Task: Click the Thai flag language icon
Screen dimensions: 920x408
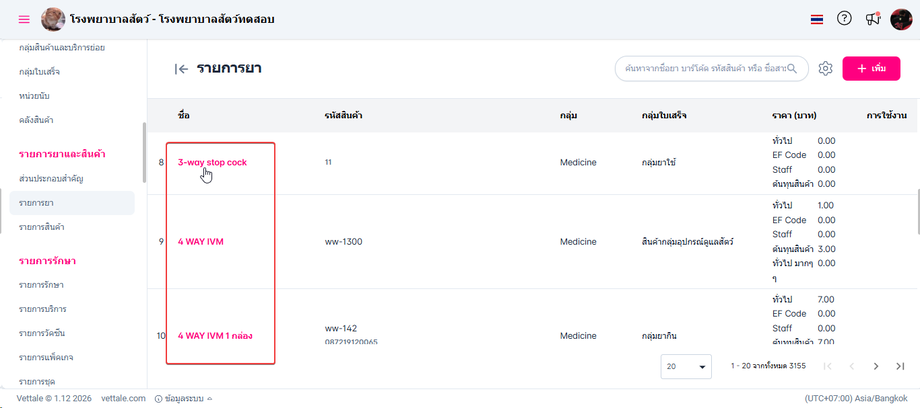Action: [817, 19]
